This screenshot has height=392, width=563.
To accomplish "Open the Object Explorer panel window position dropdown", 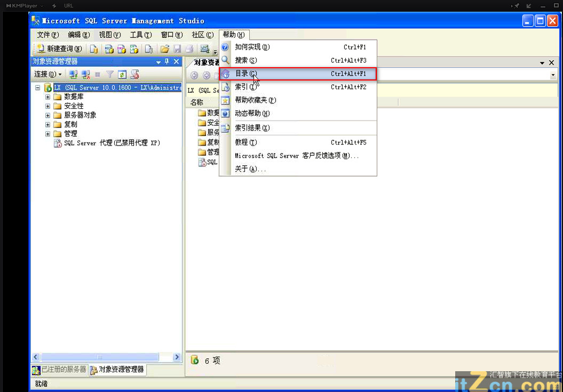I will 158,62.
